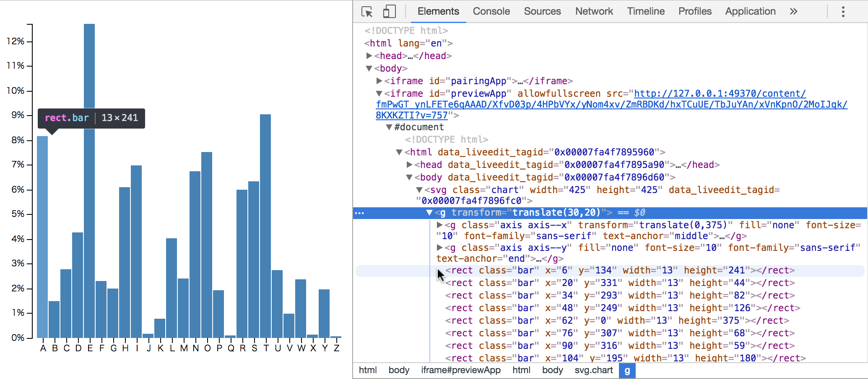This screenshot has width=868, height=379.
Task: Click bar D in the chart
Action: (78, 285)
